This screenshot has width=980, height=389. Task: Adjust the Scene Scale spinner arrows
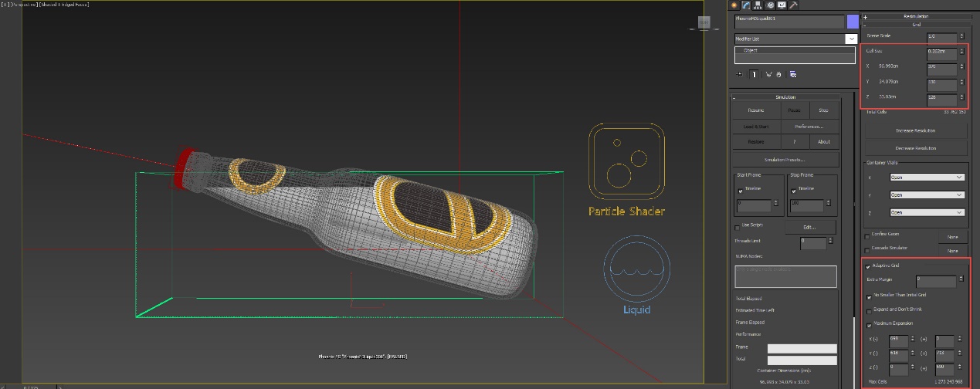point(961,36)
